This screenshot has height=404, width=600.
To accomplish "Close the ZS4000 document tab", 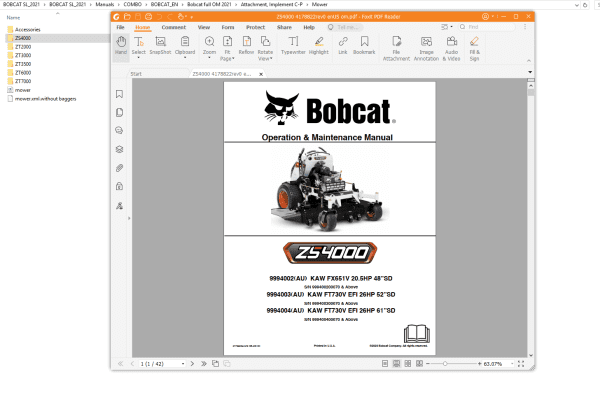I will coord(261,74).
